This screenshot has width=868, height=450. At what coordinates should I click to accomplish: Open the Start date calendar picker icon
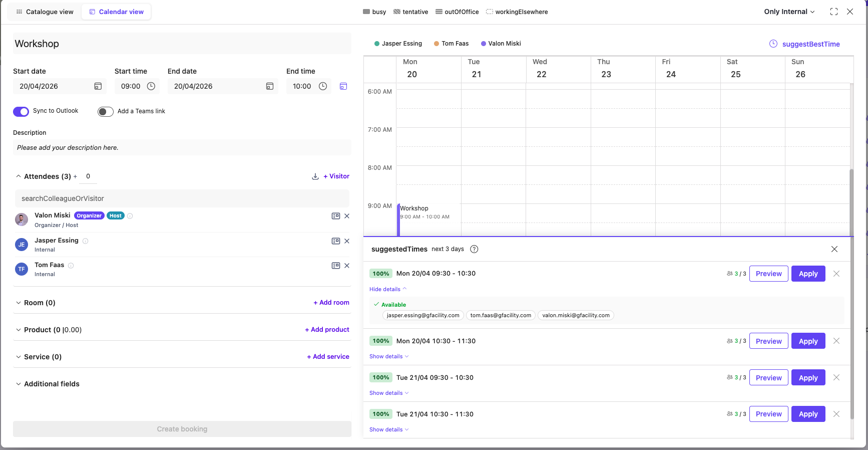tap(98, 86)
